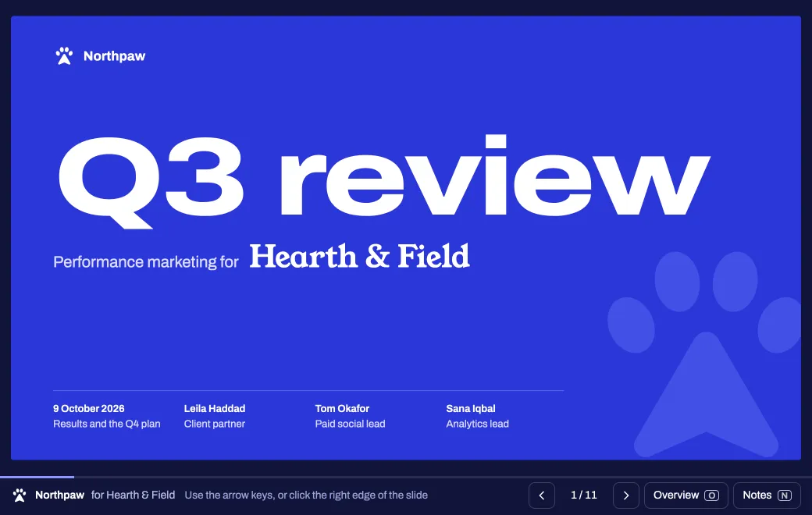Click the name Tom Okafor
This screenshot has width=812, height=515.
[x=342, y=408]
